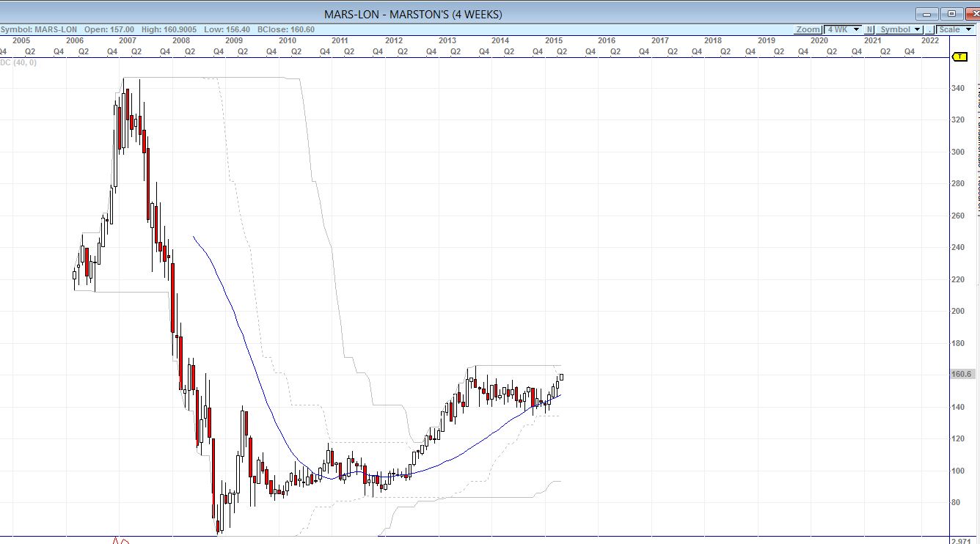Image resolution: width=980 pixels, height=544 pixels.
Task: Click the Zoom button
Action: coord(808,29)
